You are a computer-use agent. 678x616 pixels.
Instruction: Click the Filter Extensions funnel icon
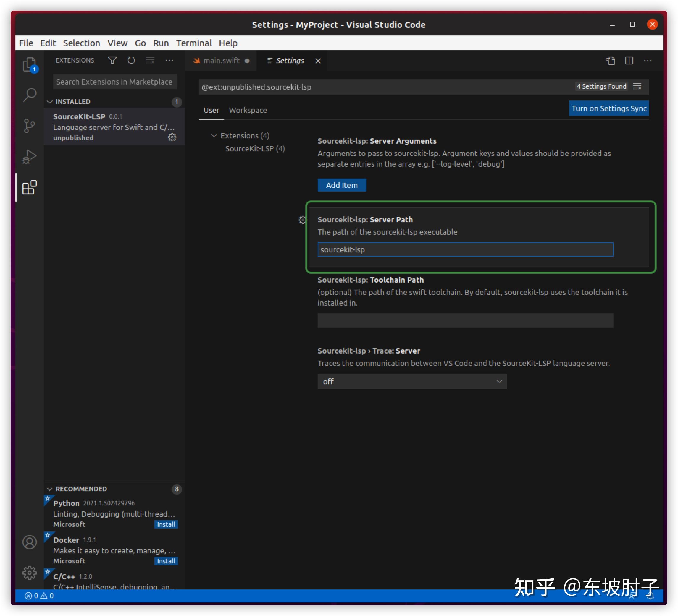click(x=112, y=61)
